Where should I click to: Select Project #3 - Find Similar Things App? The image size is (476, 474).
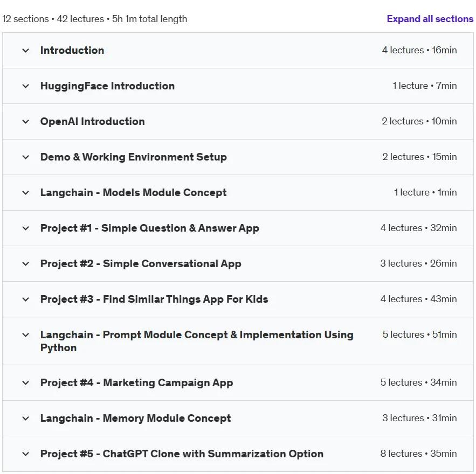click(x=154, y=299)
